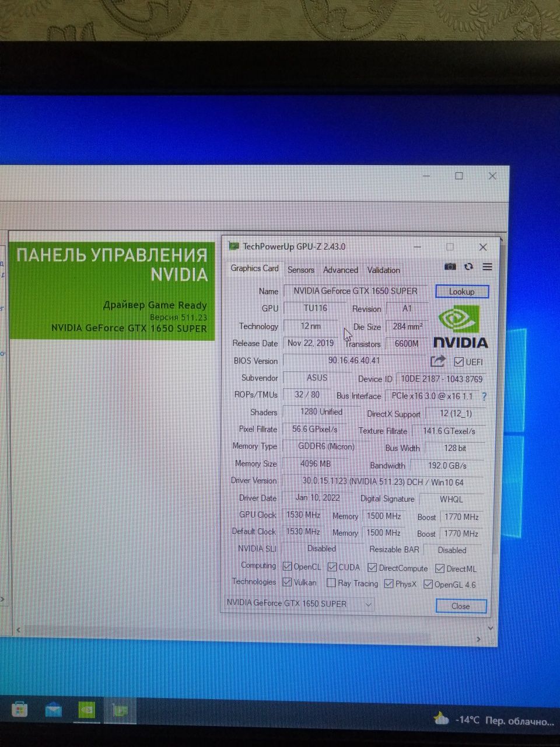Screen dimensions: 560x747
Task: Click the Digital Signature value 'WHQL'
Action: pyautogui.click(x=452, y=499)
